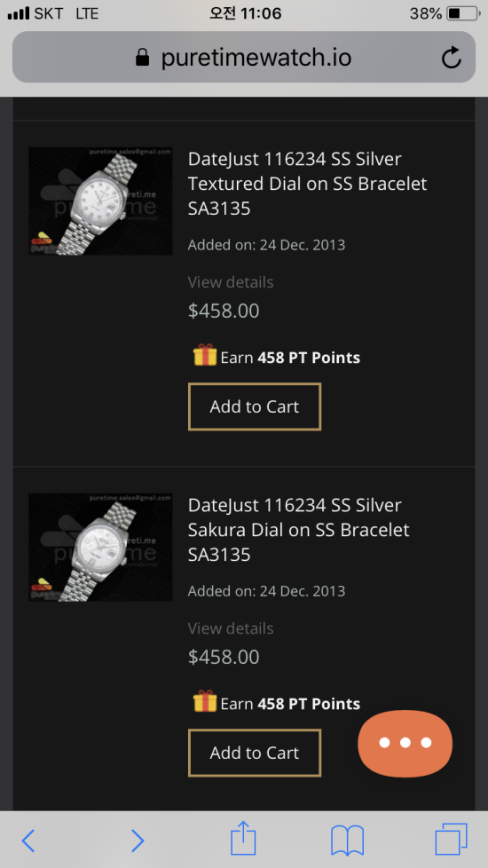Go back with Safari back arrow
488x868 pixels.
(x=28, y=840)
